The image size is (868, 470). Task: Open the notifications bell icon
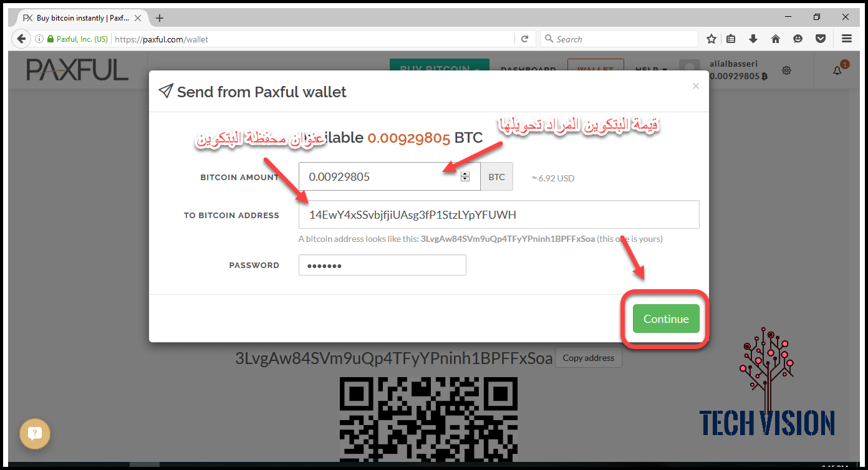(837, 70)
